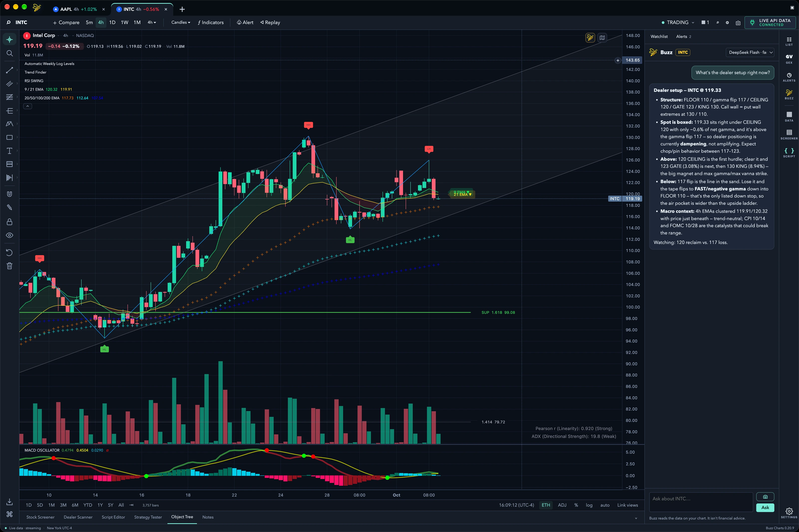Open the DATA sidebar panel

click(x=789, y=117)
